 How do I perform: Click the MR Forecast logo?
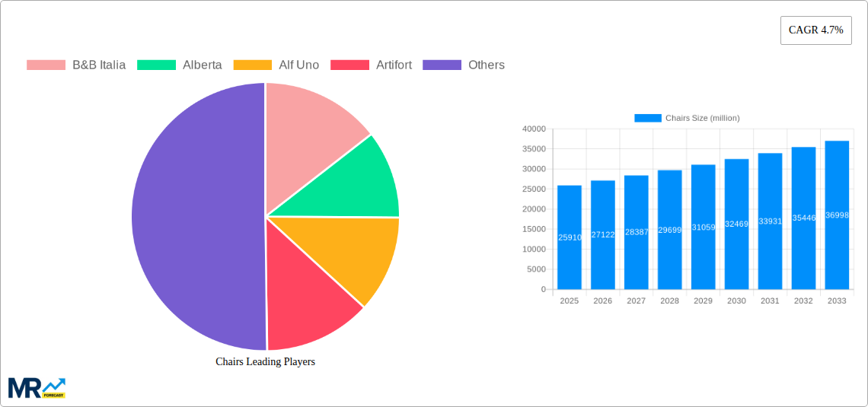click(x=37, y=388)
